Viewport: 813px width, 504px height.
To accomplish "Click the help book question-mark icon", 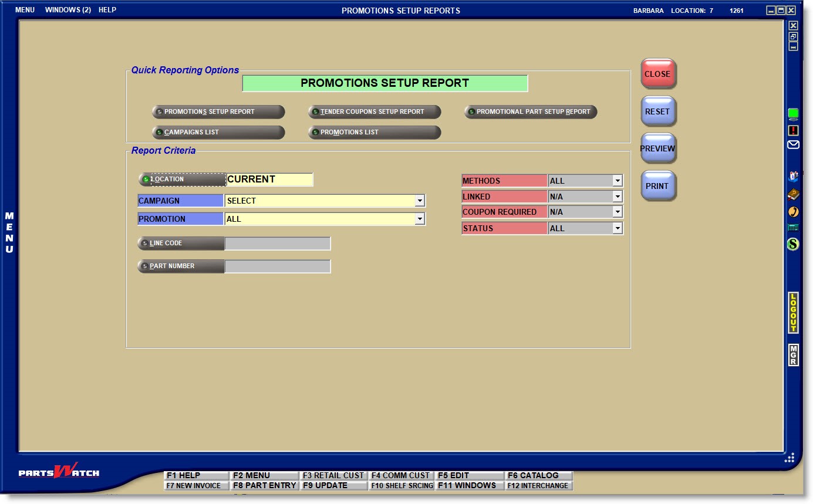I will coord(793,194).
